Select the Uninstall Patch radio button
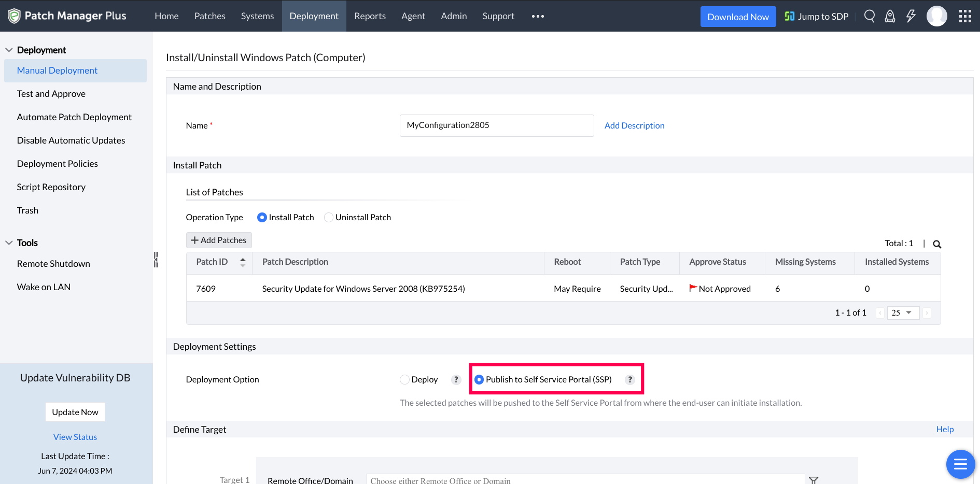Image resolution: width=980 pixels, height=484 pixels. coord(328,217)
